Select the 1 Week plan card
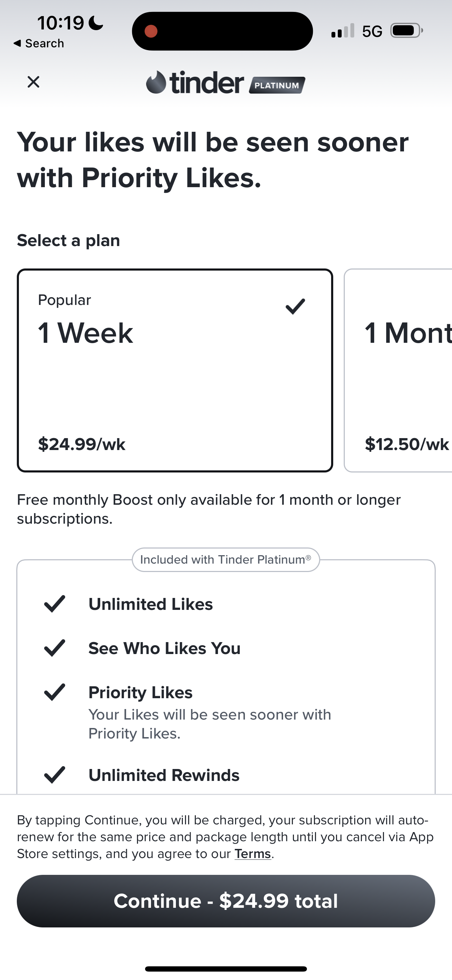The image size is (452, 980). [x=174, y=370]
